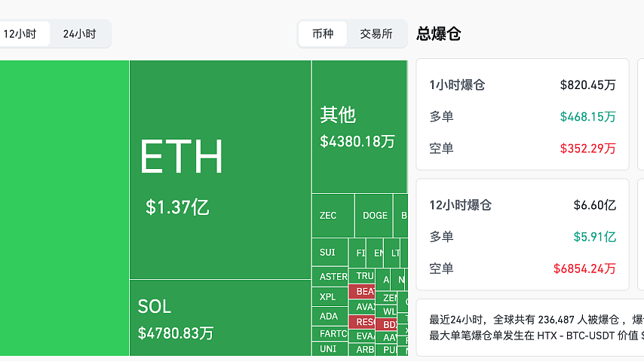Click the 最近24小时 summary text
Viewport: 644px width, 362px height.
pyautogui.click(x=536, y=320)
